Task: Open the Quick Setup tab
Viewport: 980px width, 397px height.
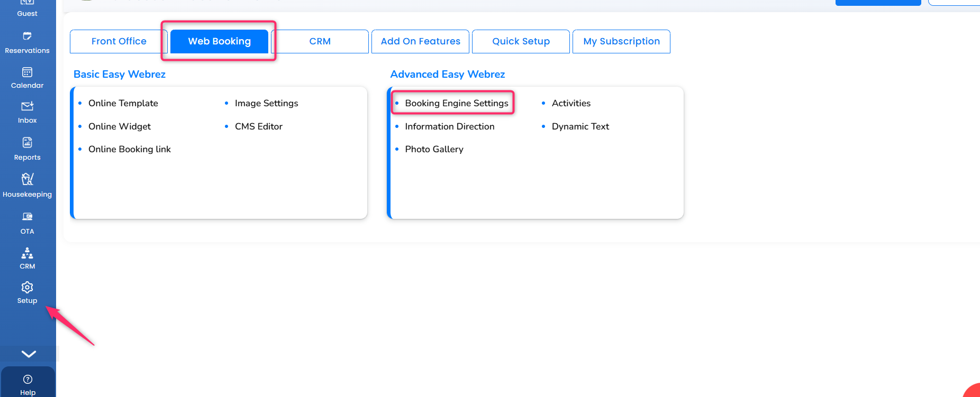Action: pyautogui.click(x=521, y=41)
